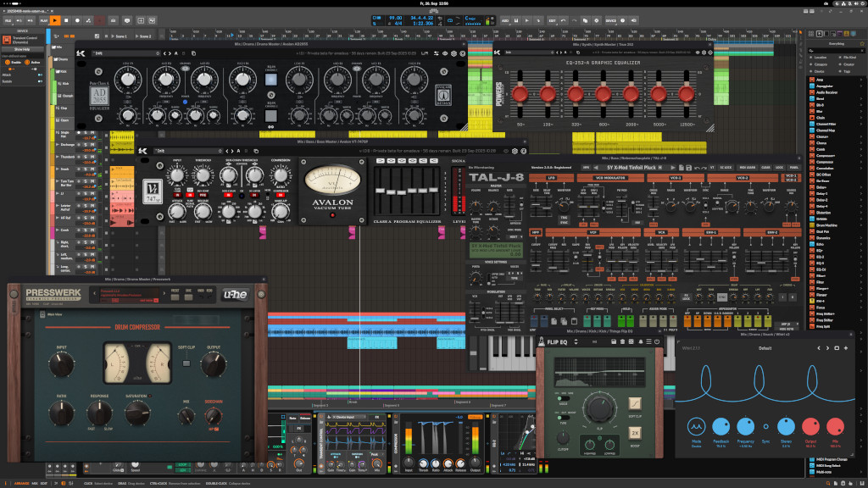This screenshot has height=488, width=868.
Task: Click the u-he logo on the Presswerk compressor
Action: [236, 294]
